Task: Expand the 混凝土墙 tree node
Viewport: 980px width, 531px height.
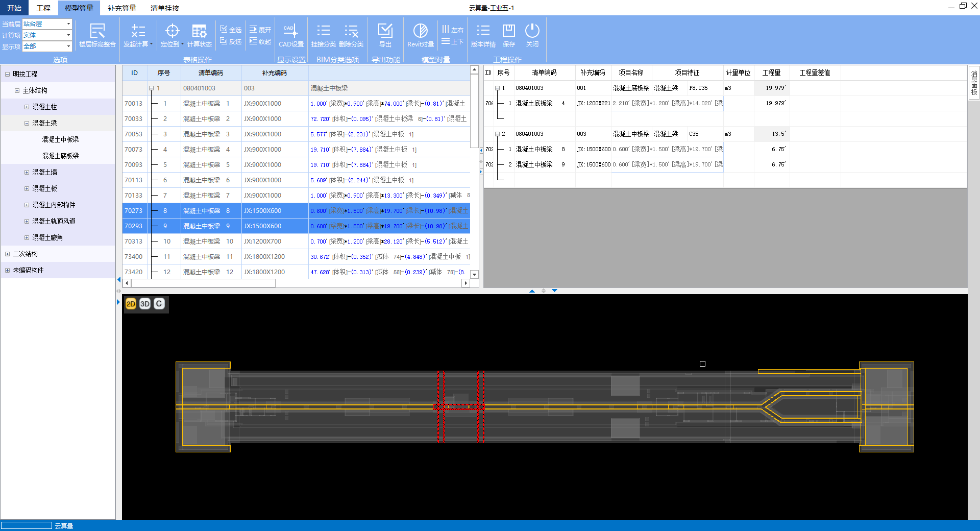Action: pyautogui.click(x=27, y=172)
